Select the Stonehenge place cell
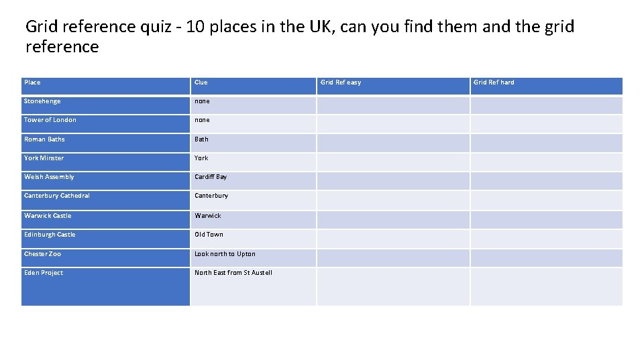Screen dimensions: 644x362 point(42,101)
